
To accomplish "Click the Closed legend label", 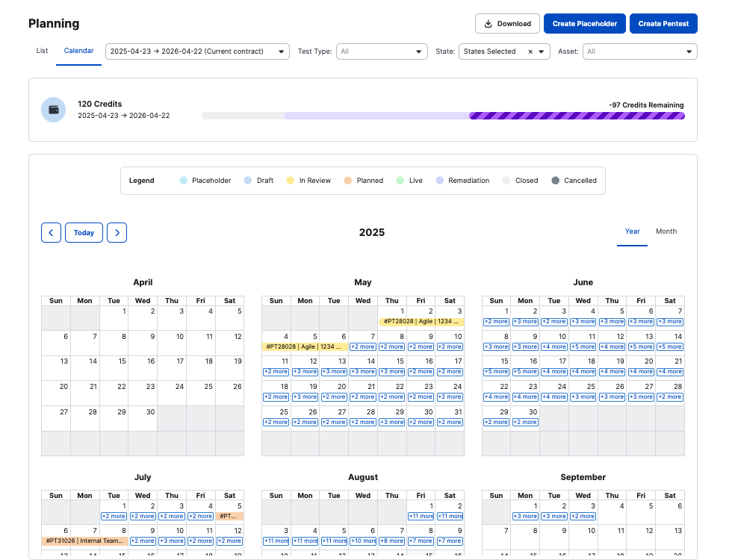I will (x=527, y=181).
